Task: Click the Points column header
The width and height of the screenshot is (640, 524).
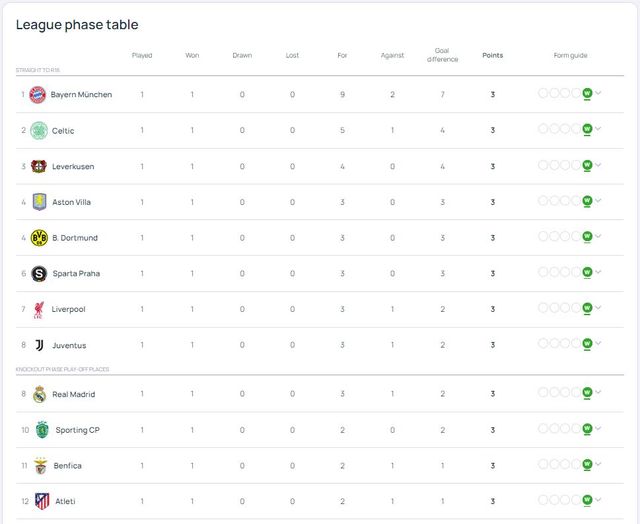Action: [492, 55]
